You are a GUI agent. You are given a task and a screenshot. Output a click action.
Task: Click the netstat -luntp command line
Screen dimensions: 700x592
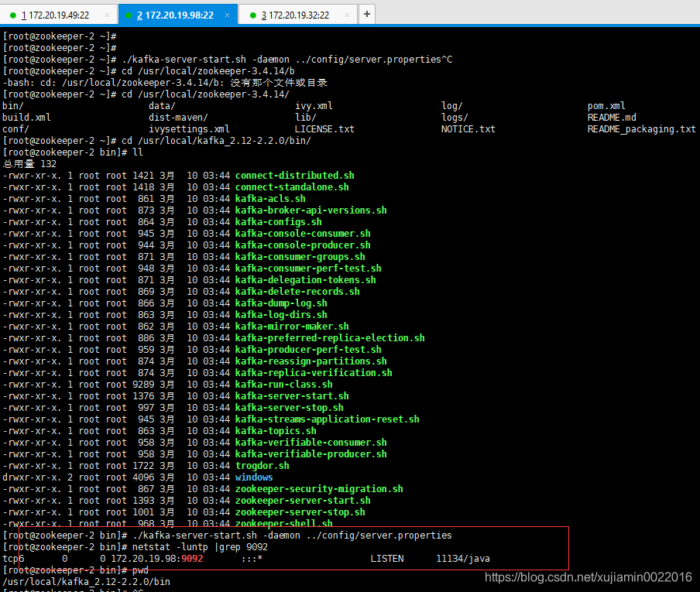pyautogui.click(x=136, y=547)
